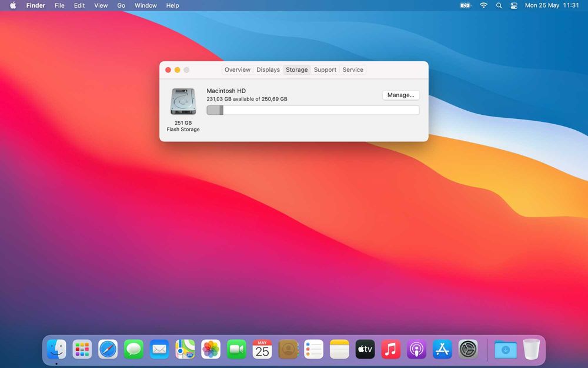The image size is (588, 368).
Task: Click the Macintosh HD volume name
Action: (x=226, y=91)
